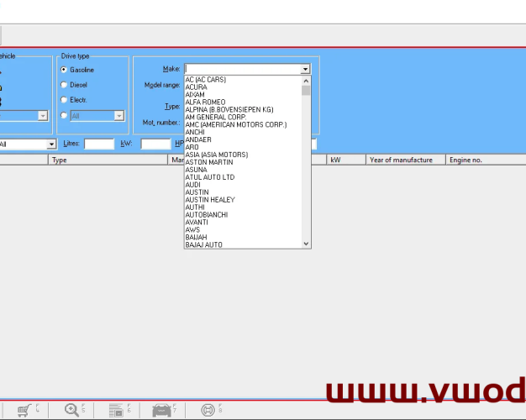Choose AM GENERAL CORP. from the list
The height and width of the screenshot is (420, 526).
pos(243,117)
